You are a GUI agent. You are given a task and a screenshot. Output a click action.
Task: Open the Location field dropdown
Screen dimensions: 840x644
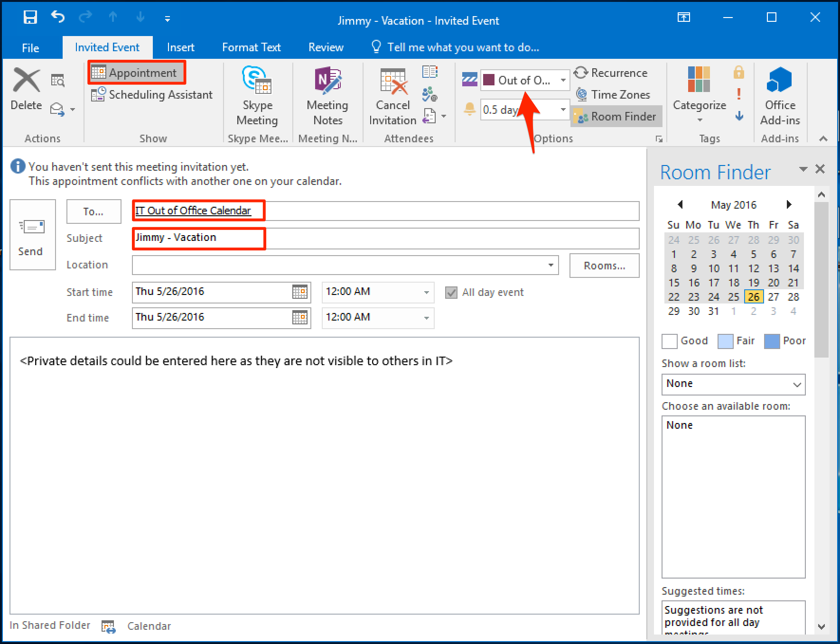(x=550, y=265)
